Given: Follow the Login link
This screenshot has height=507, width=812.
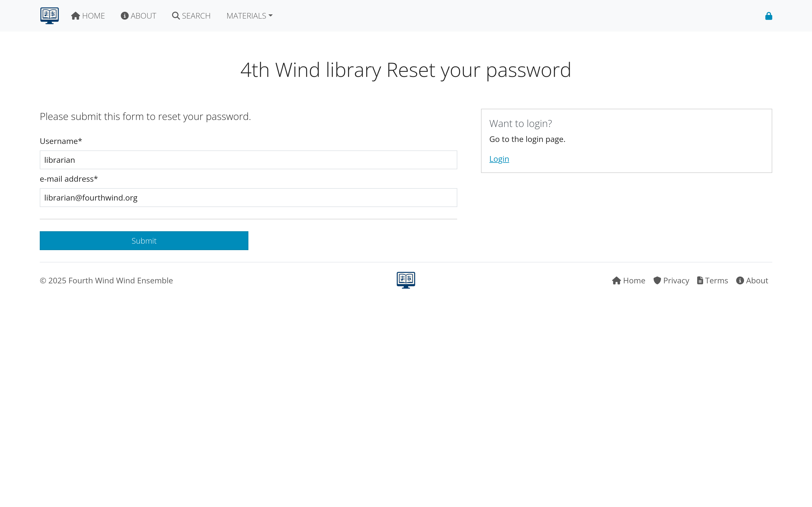Looking at the screenshot, I should pos(499,159).
